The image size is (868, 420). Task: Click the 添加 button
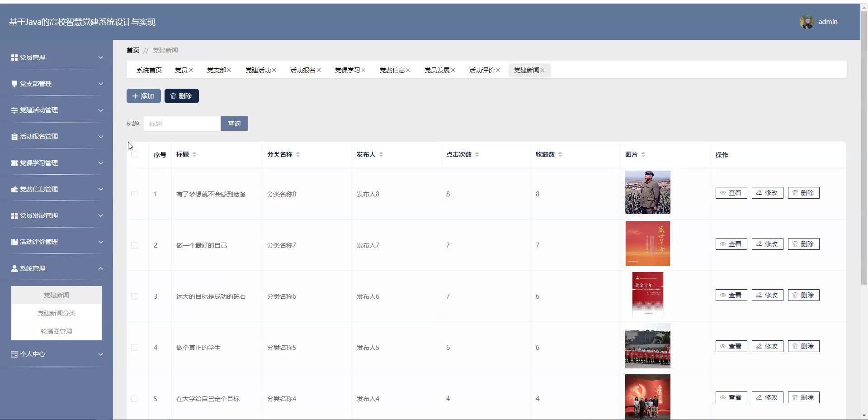click(x=143, y=96)
